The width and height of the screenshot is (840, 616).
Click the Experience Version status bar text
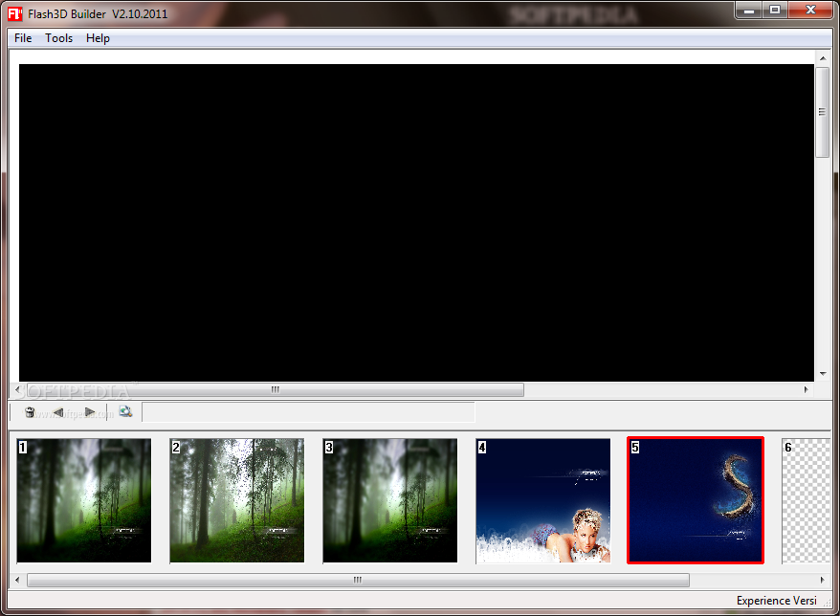[776, 601]
